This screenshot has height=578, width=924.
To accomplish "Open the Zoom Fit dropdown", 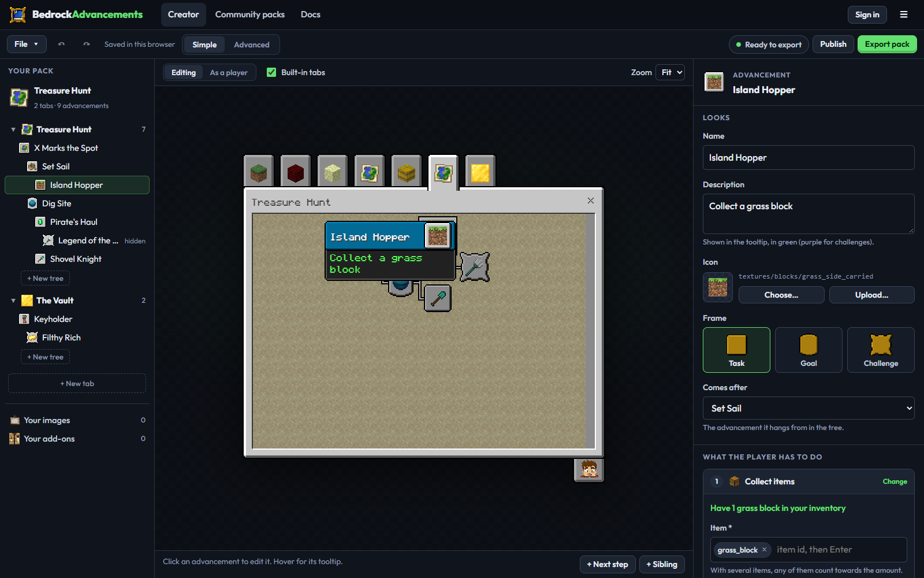I will (670, 72).
